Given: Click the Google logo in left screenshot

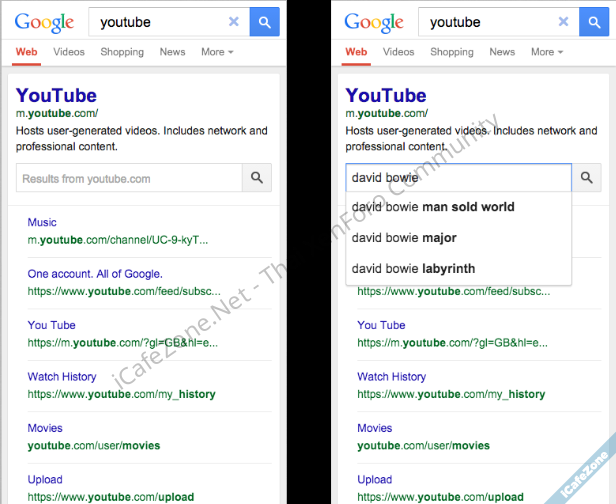Looking at the screenshot, I should [44, 22].
